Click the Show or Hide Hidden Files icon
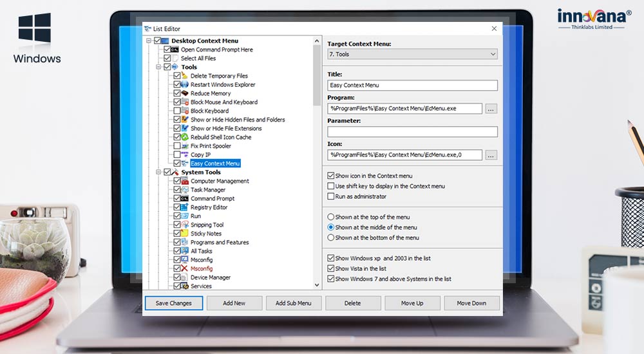Image resolution: width=644 pixels, height=354 pixels. [x=185, y=120]
